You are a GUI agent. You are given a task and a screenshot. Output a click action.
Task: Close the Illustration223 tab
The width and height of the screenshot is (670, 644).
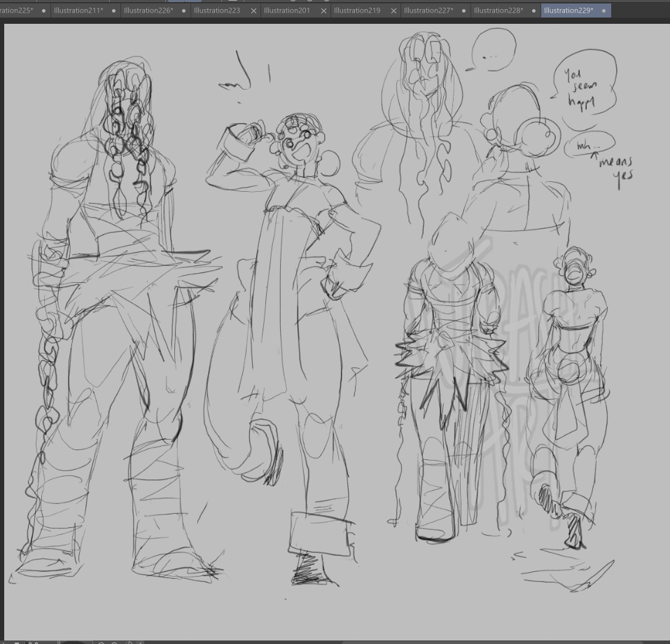[253, 11]
